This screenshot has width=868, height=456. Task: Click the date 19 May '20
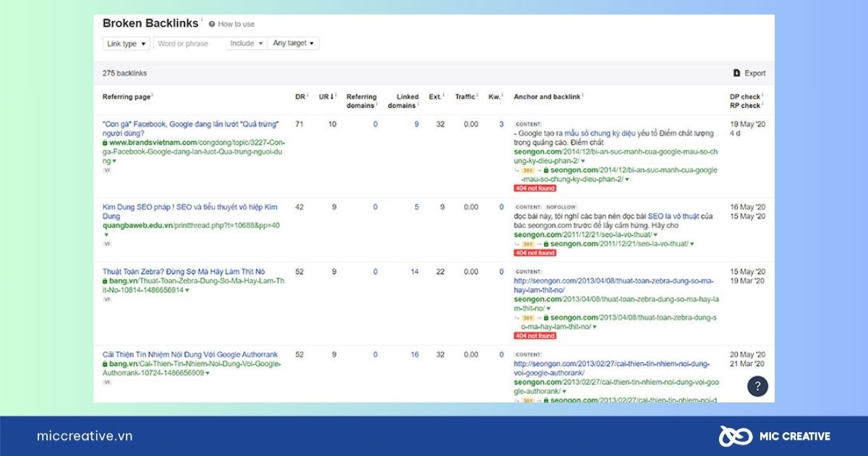(747, 124)
